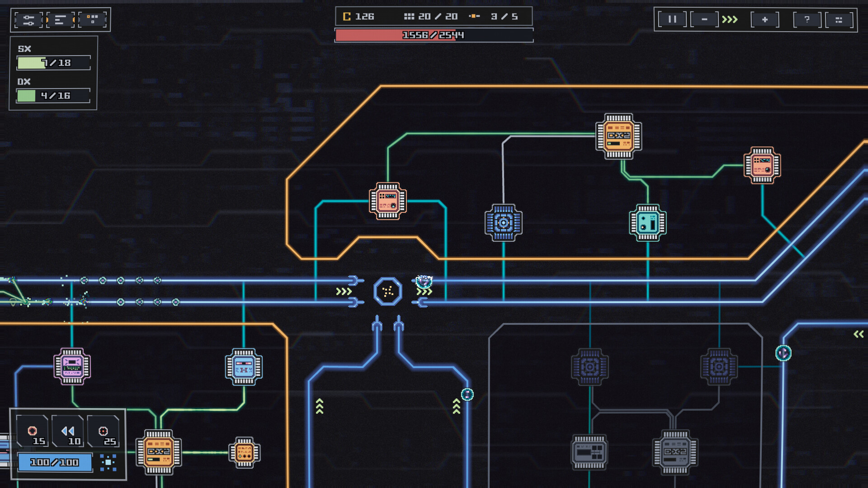
Task: Select the small orange chip at bottom
Action: pos(245,452)
